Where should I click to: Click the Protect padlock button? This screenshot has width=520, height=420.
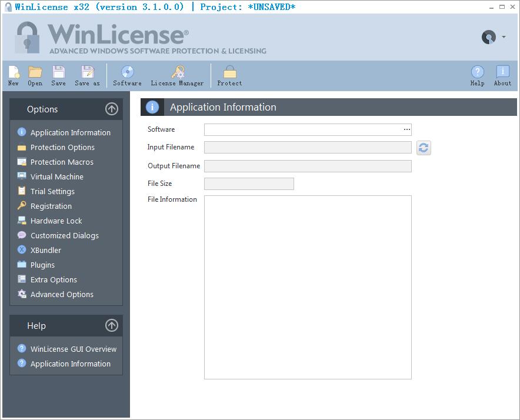pos(229,76)
